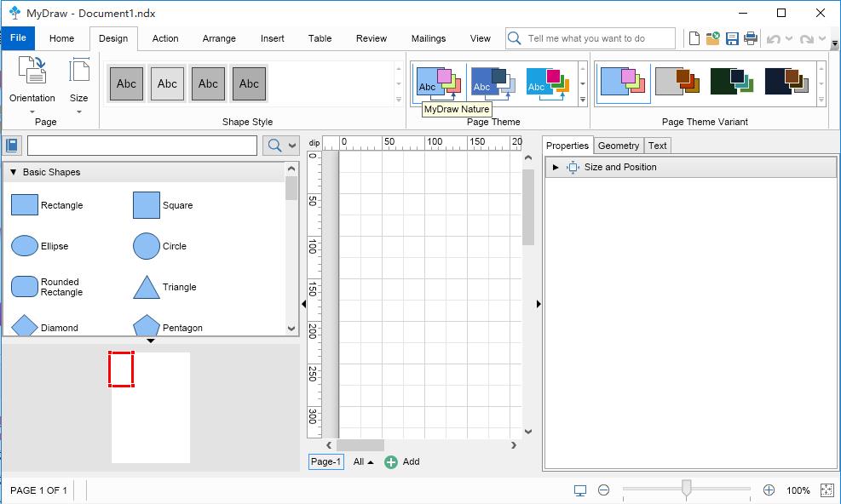Click the zoom in plus icon
This screenshot has width=841, height=504.
tap(769, 490)
